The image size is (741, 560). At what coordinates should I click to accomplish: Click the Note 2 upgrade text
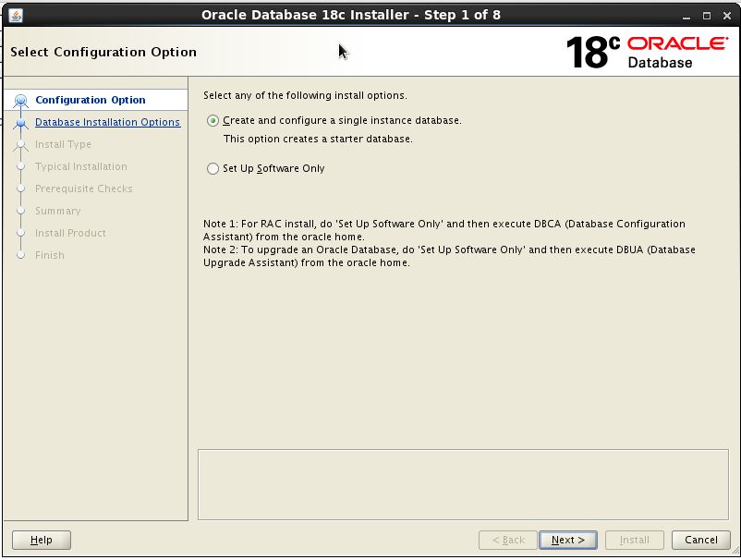(449, 256)
